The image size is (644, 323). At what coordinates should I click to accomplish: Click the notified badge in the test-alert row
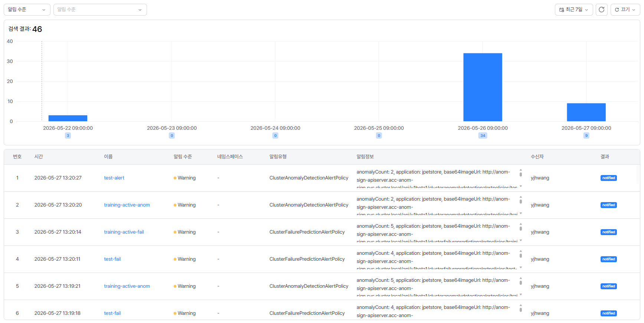point(609,178)
